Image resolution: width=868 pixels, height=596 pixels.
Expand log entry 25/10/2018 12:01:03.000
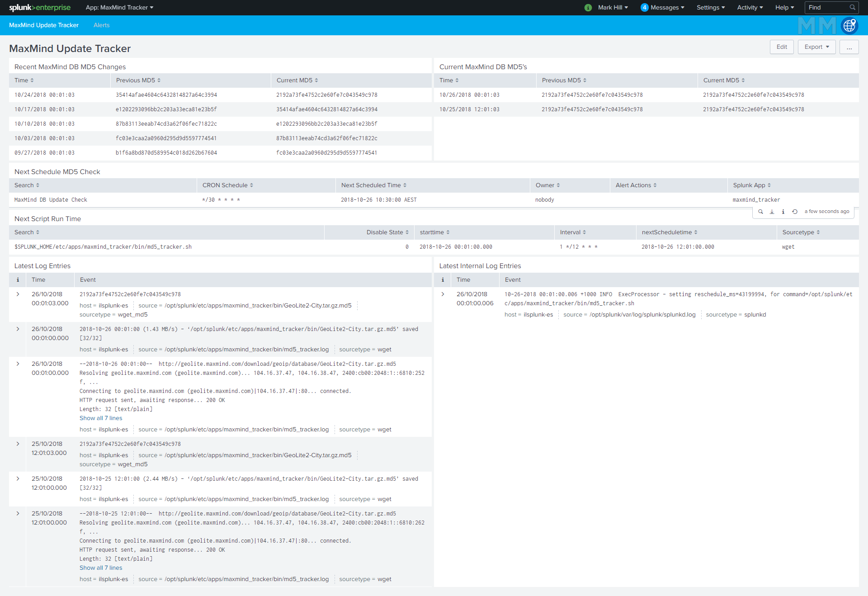pos(18,444)
